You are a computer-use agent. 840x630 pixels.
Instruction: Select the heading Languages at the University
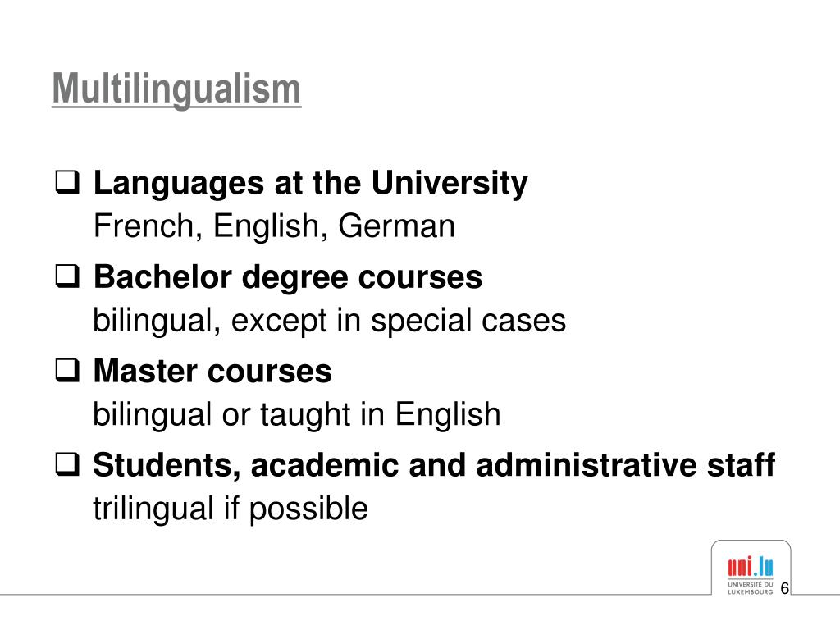click(x=311, y=183)
